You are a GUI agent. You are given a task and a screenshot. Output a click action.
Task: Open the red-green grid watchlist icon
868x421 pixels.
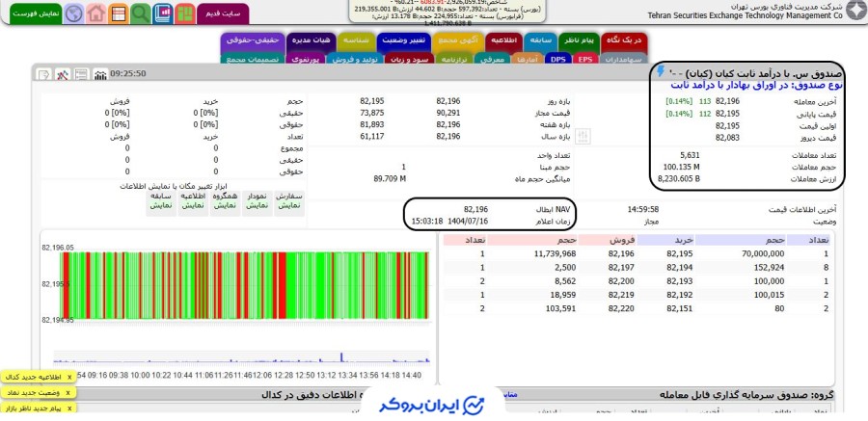tap(185, 13)
